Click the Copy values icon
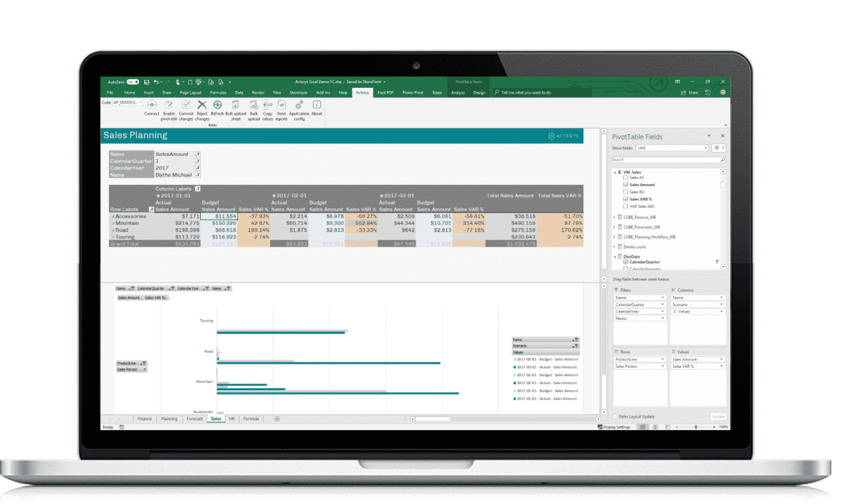 coord(268,105)
